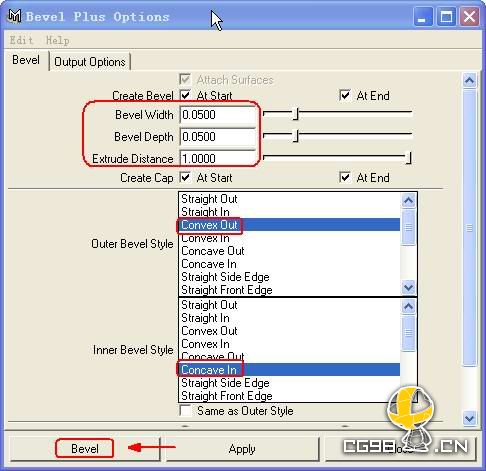Minimize the Bevel Plus Options window
Image resolution: width=486 pixels, height=471 pixels.
(x=423, y=16)
